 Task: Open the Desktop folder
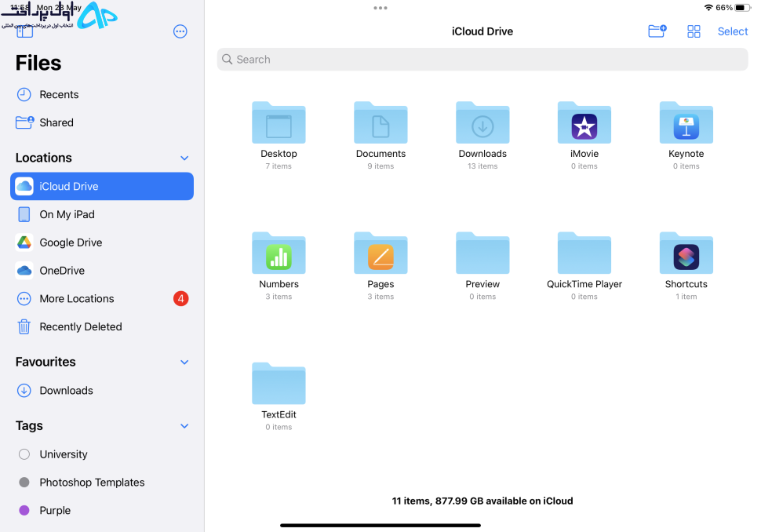click(279, 123)
